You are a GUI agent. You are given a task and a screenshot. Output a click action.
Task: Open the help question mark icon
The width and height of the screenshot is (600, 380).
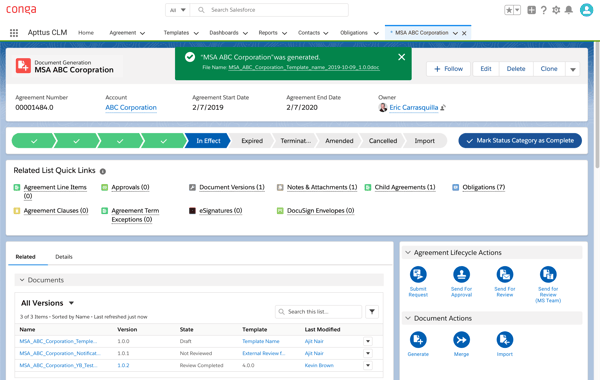pyautogui.click(x=544, y=10)
